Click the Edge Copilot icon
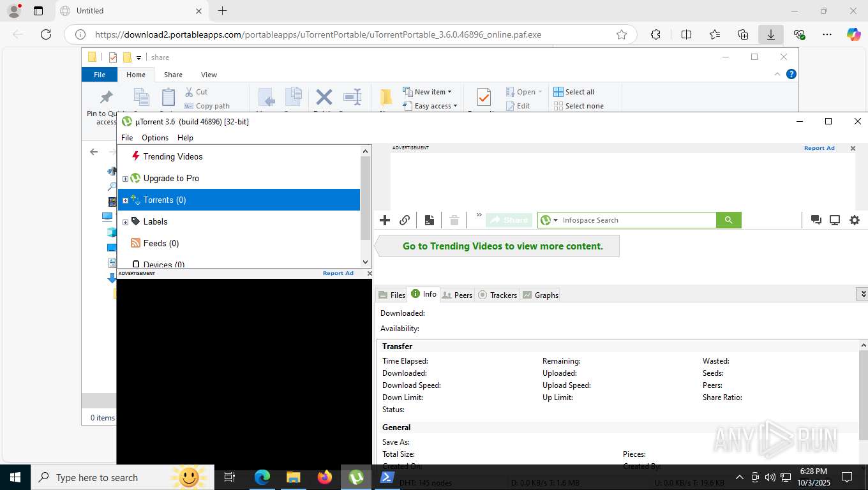The height and width of the screenshot is (490, 868). 854,34
